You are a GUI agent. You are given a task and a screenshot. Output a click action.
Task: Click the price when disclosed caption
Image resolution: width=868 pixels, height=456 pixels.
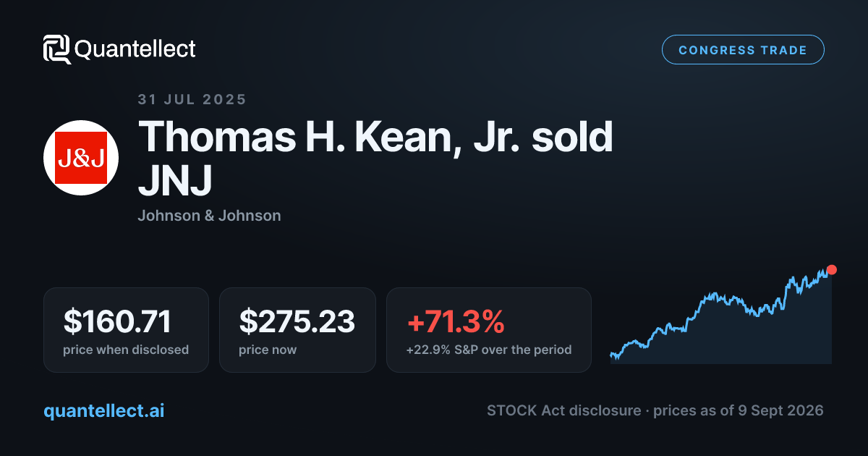(x=126, y=350)
